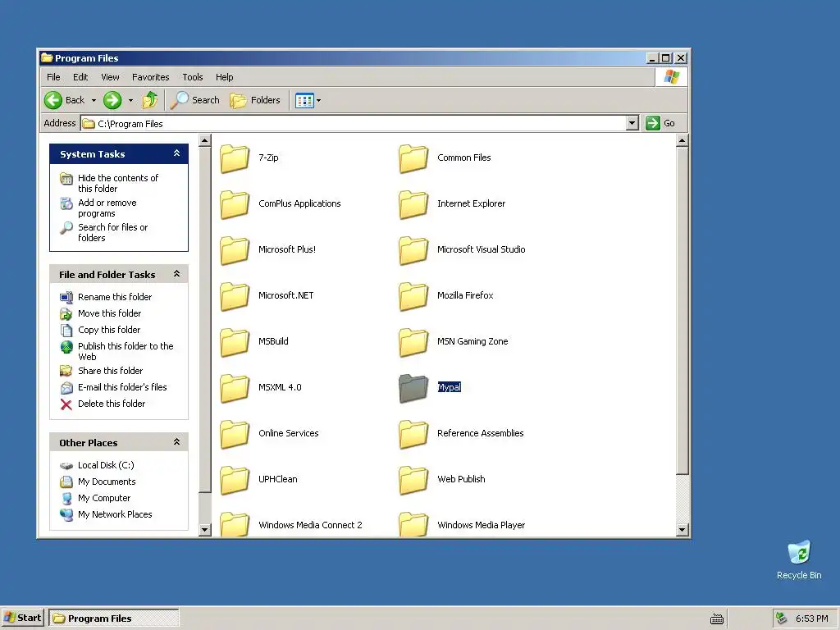This screenshot has width=840, height=630.
Task: Click the file list scroll up arrow
Action: (682, 141)
